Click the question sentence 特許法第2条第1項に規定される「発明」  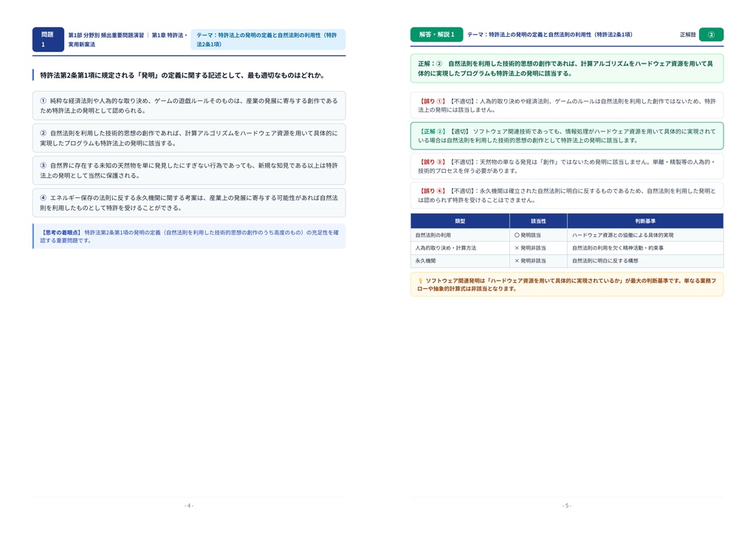(182, 75)
